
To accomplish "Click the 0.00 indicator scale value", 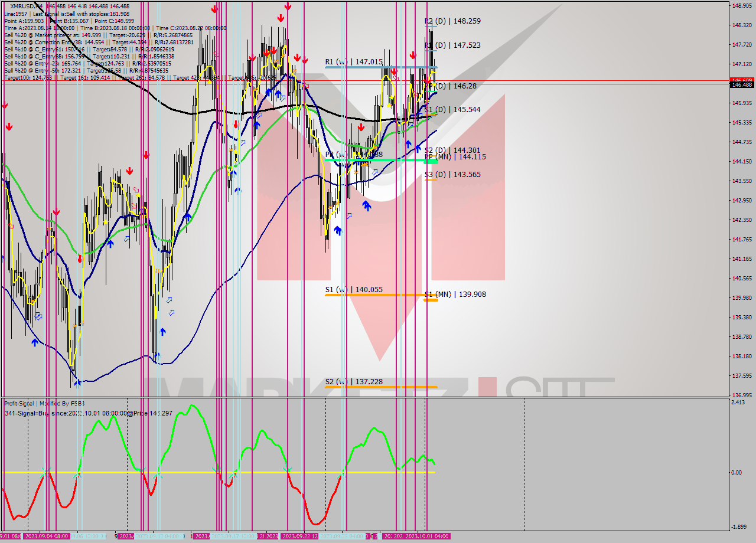I will tap(737, 472).
